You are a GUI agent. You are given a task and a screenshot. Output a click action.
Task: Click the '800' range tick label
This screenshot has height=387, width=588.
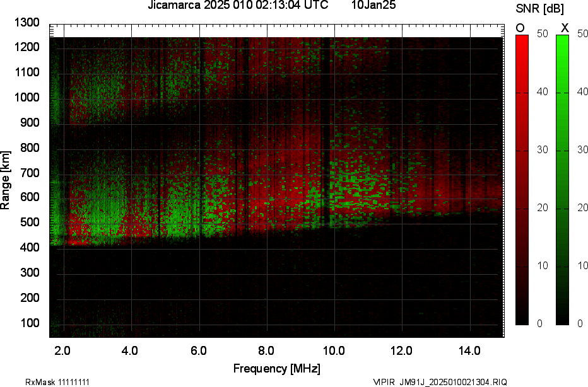(x=29, y=147)
